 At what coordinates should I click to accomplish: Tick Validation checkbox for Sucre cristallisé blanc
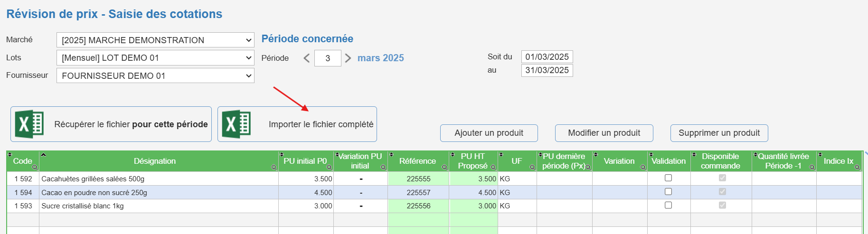[x=668, y=206]
